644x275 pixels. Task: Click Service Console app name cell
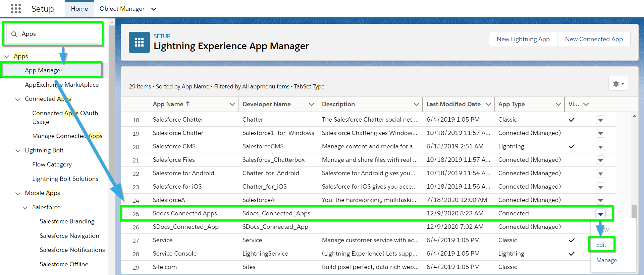coord(174,254)
